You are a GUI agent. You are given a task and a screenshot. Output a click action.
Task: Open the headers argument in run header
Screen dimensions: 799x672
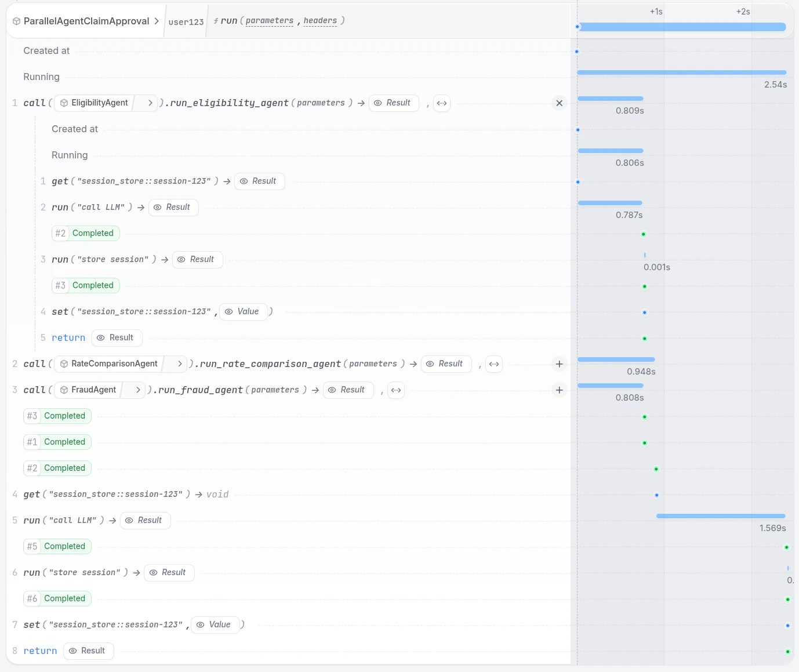point(320,21)
